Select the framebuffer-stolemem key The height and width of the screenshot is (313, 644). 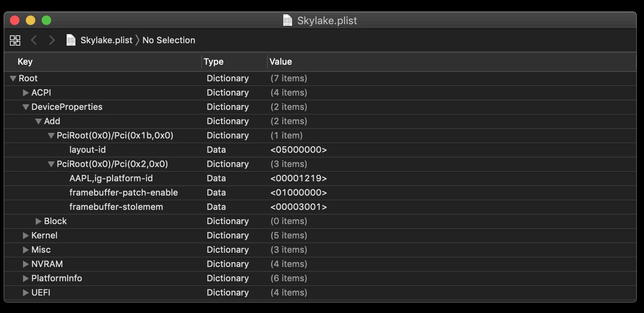click(x=116, y=207)
